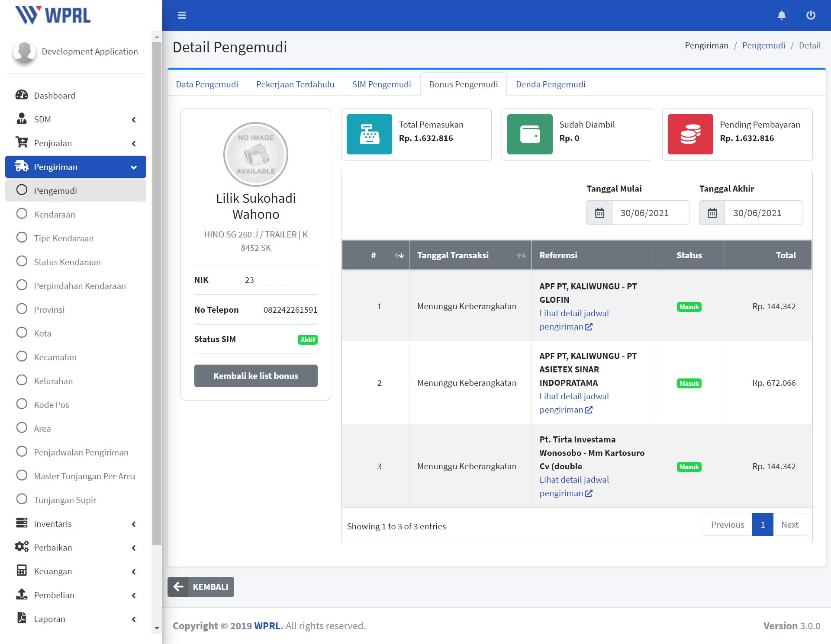Switch to SIM Pengemudi tab
This screenshot has width=831, height=644.
point(381,84)
